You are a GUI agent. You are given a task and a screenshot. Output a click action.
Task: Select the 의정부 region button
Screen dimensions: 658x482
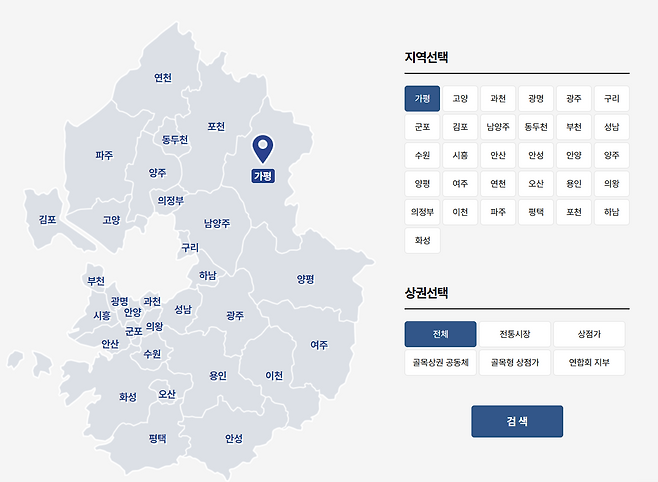422,212
